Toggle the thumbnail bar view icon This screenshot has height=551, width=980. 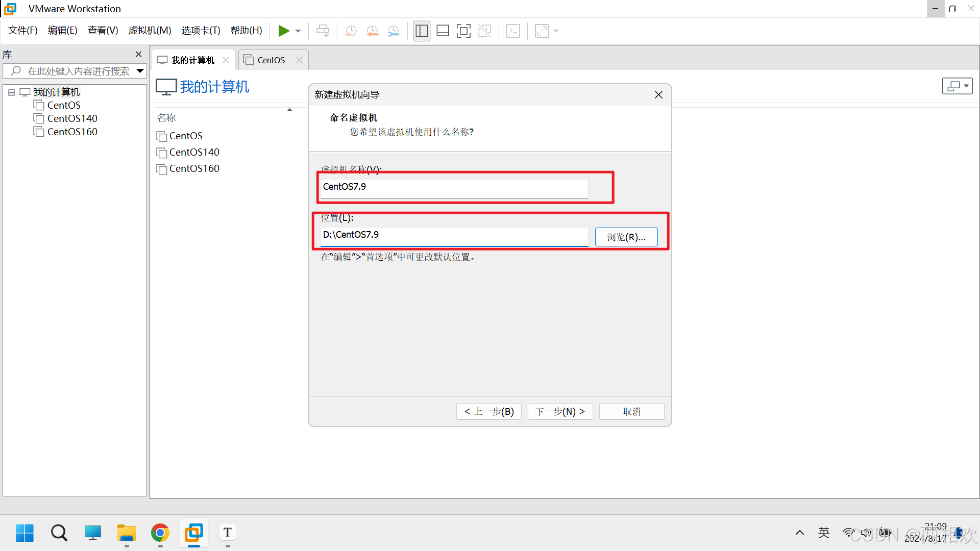443,31
